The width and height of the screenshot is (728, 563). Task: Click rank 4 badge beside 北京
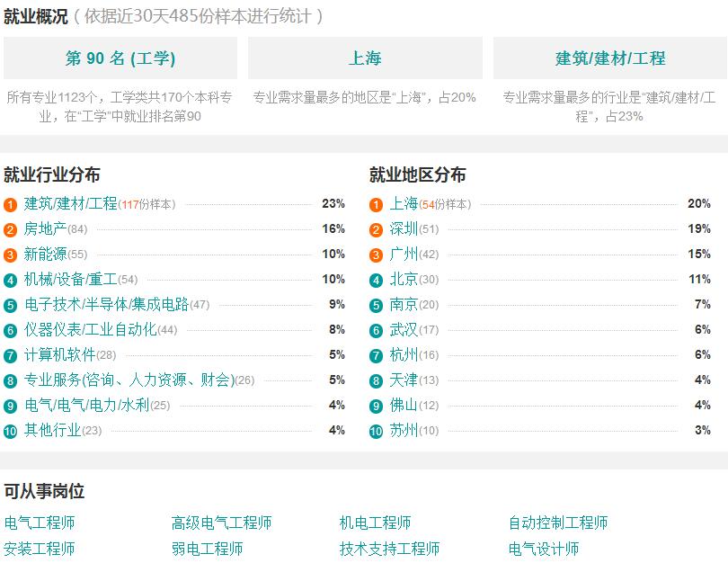pos(376,280)
